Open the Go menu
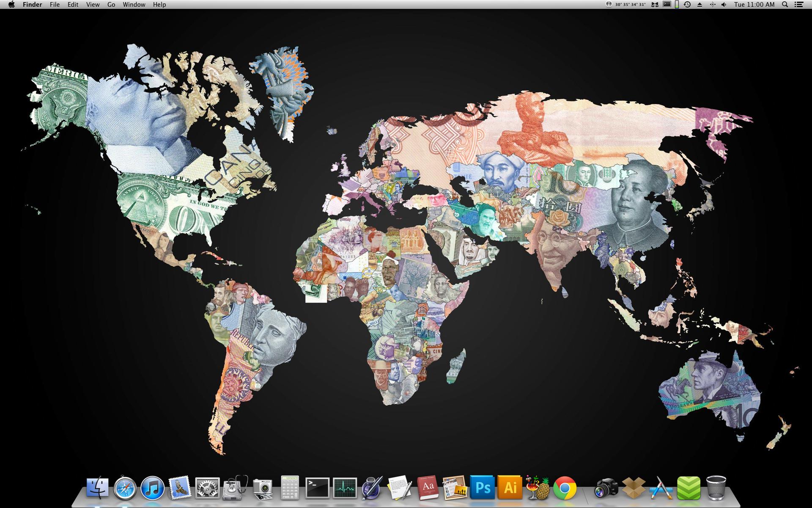 point(111,5)
